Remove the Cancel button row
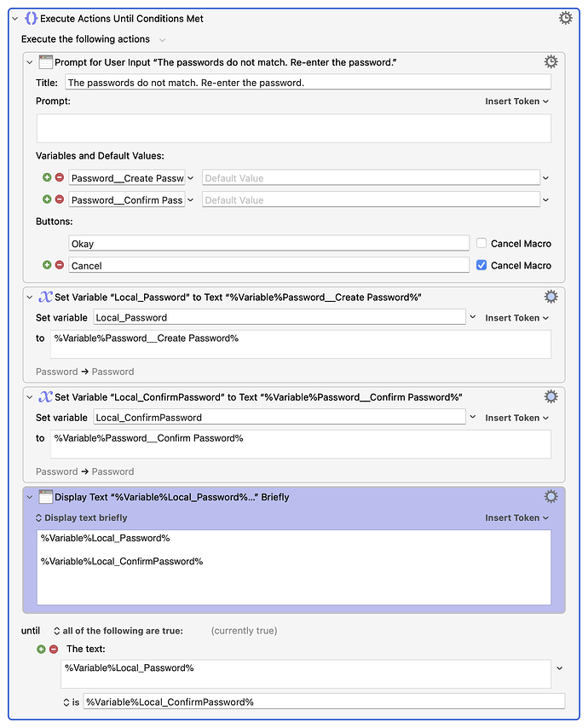The width and height of the screenshot is (588, 728). click(60, 264)
